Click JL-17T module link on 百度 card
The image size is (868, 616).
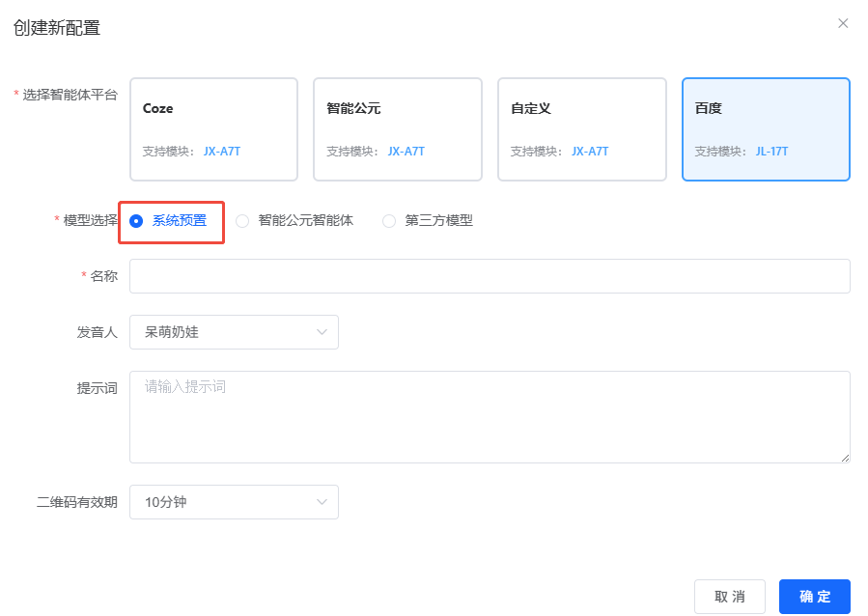coord(771,151)
